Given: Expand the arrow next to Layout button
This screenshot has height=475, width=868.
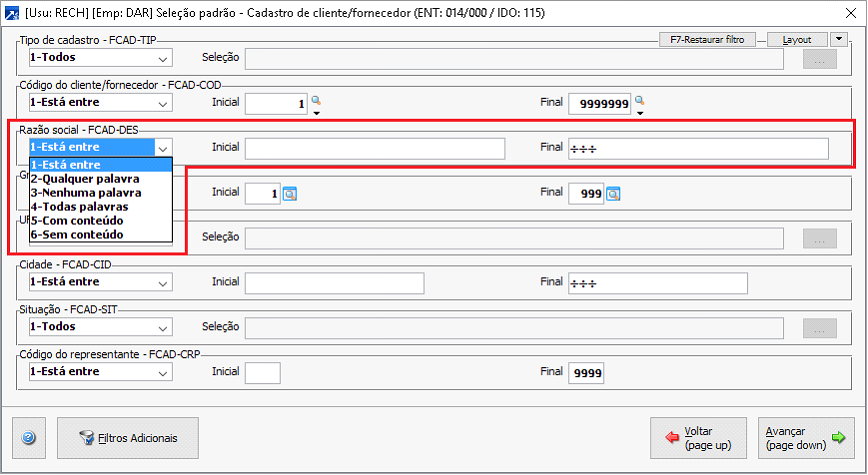Looking at the screenshot, I should (839, 39).
